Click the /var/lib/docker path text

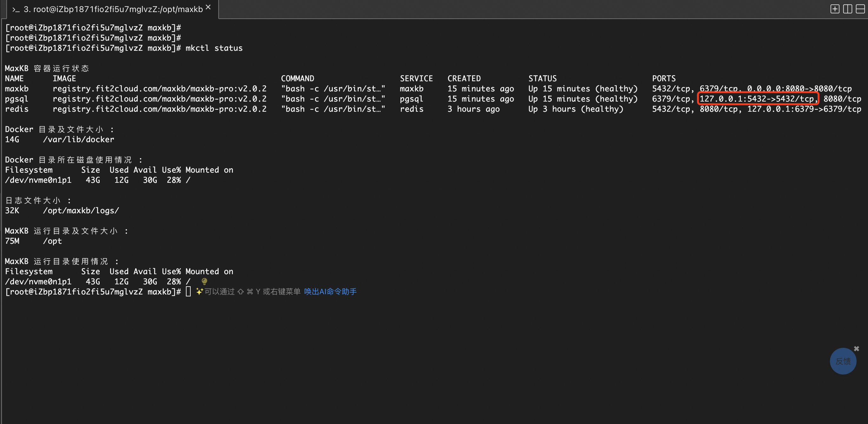(78, 140)
